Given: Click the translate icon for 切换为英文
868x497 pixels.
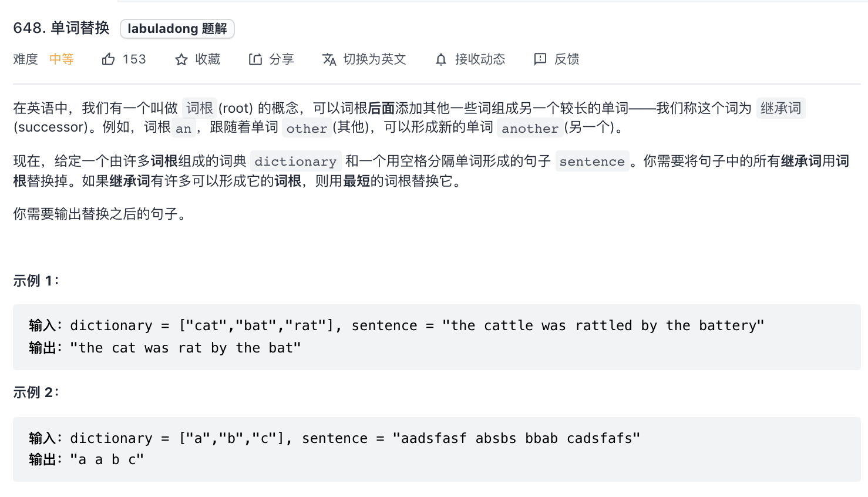Looking at the screenshot, I should [329, 59].
